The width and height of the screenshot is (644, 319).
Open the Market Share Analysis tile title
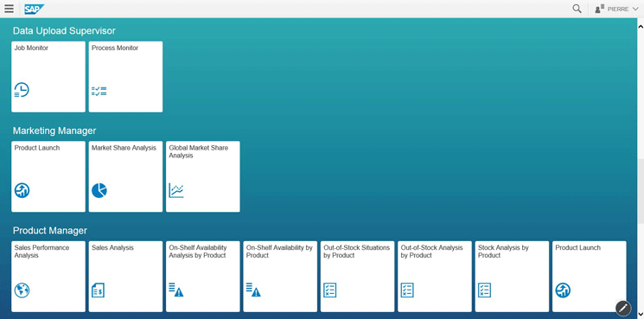[x=124, y=148]
